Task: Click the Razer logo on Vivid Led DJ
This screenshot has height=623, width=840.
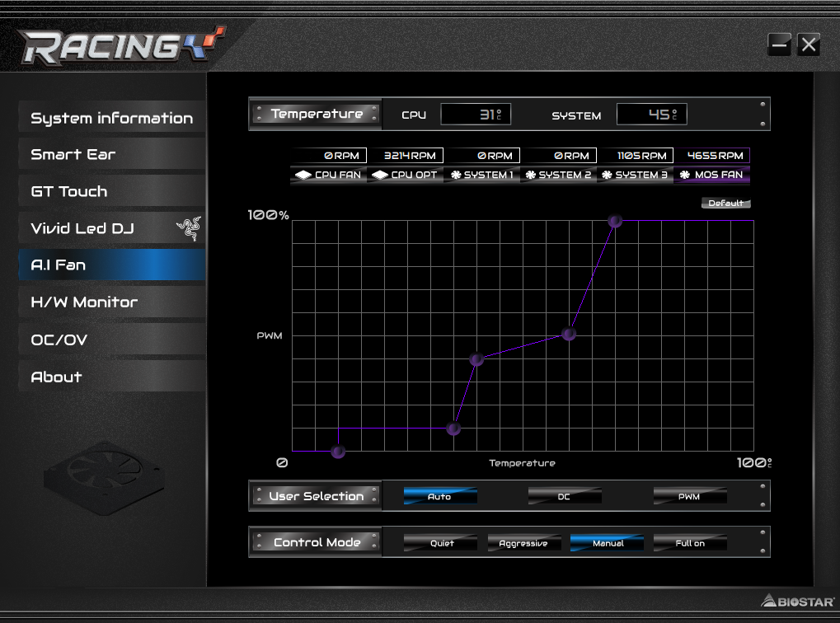Action: click(189, 228)
